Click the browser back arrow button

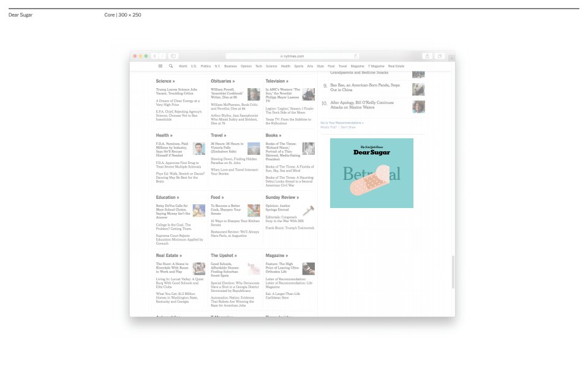pyautogui.click(x=156, y=56)
